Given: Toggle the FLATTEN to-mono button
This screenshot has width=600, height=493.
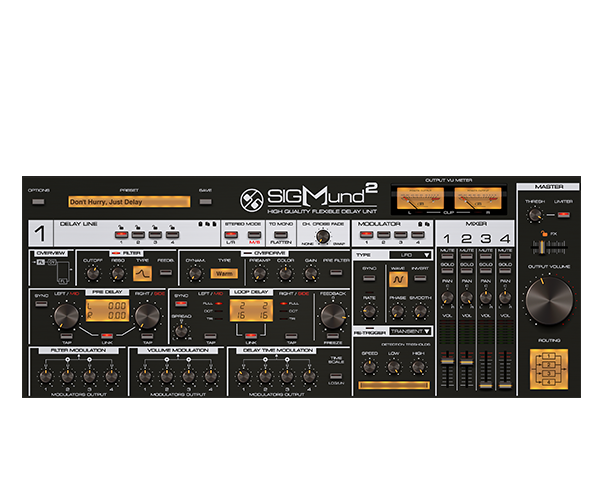Looking at the screenshot, I should coord(281,235).
